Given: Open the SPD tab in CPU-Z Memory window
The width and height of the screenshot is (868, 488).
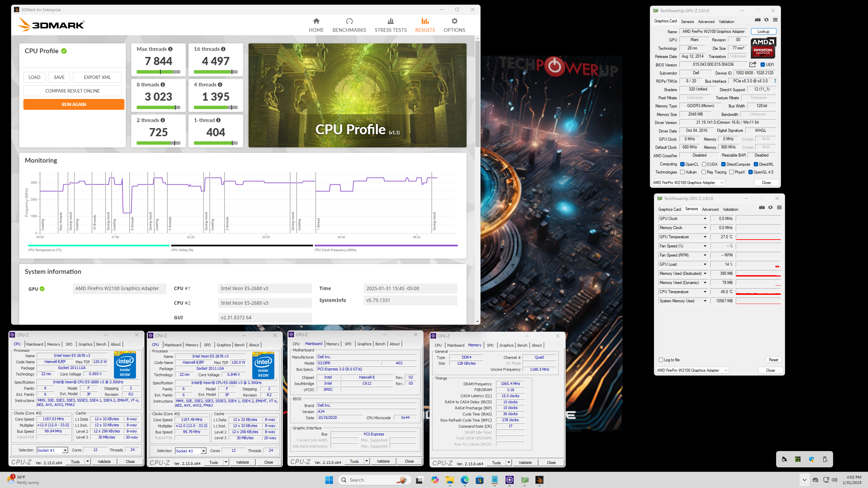Looking at the screenshot, I should click(490, 345).
